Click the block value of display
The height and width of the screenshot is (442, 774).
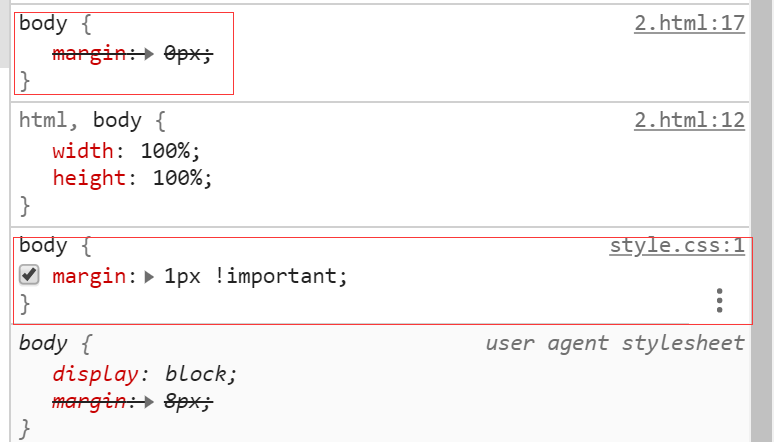pos(200,374)
